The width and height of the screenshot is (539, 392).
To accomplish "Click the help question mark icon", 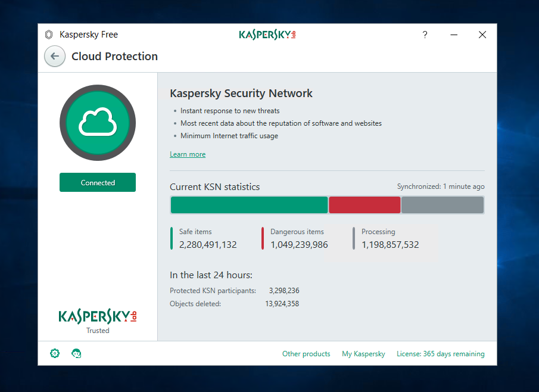I will pyautogui.click(x=425, y=35).
